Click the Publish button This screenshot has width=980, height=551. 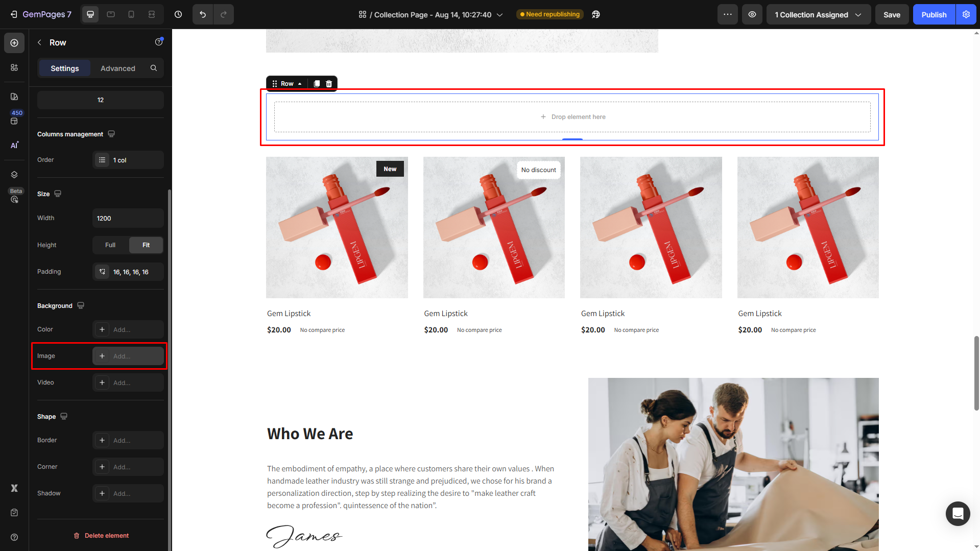[934, 14]
